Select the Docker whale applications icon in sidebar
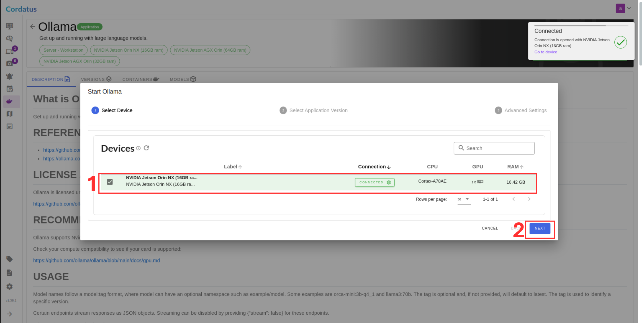The width and height of the screenshot is (644, 323). pyautogui.click(x=9, y=101)
